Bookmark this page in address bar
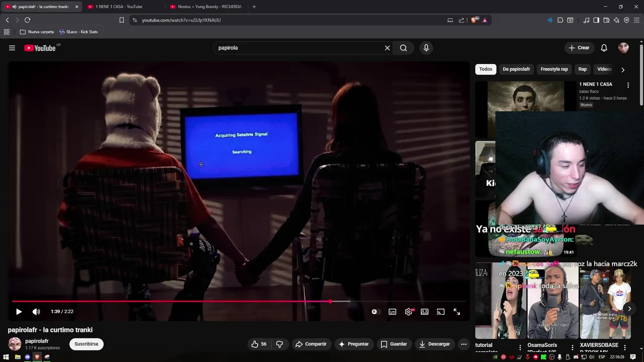Viewport: 644px width, 362px height. tap(122, 20)
